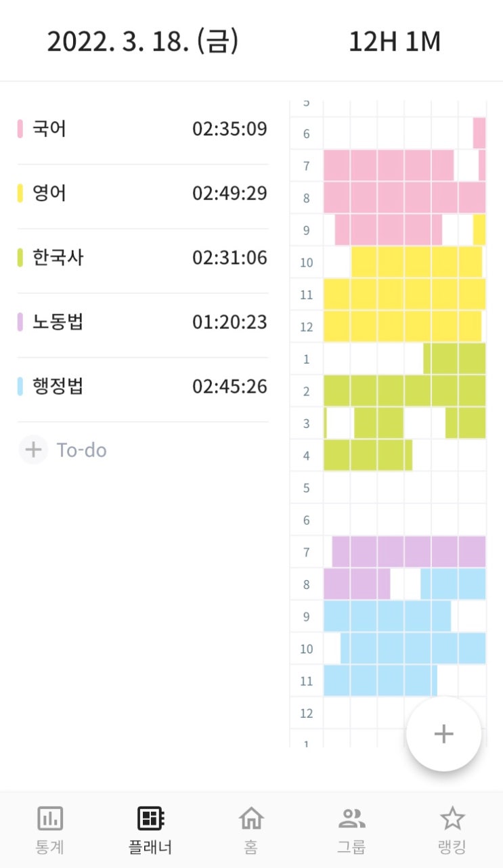The height and width of the screenshot is (868, 503).
Task: Tap the pink 국어 color marker
Action: tap(20, 129)
